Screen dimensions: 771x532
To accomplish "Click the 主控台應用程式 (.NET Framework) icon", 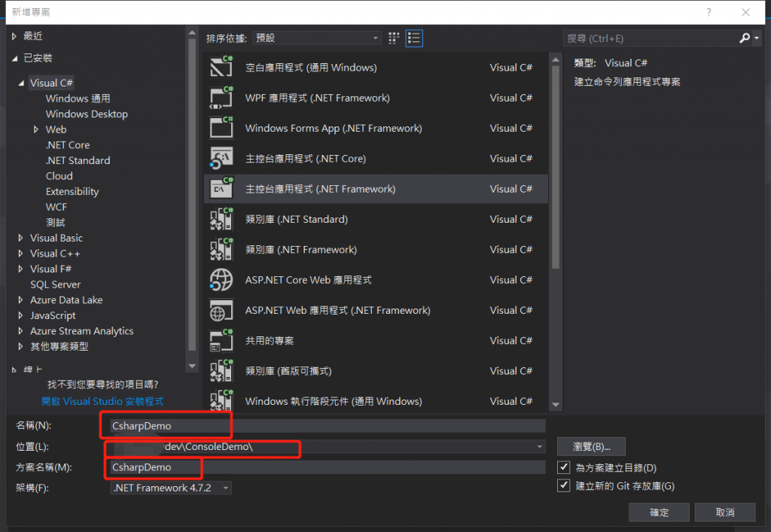I will [x=221, y=189].
